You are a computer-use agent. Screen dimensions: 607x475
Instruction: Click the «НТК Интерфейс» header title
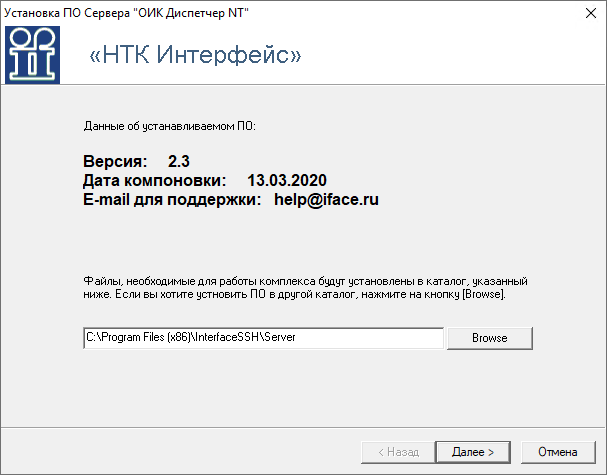[195, 55]
